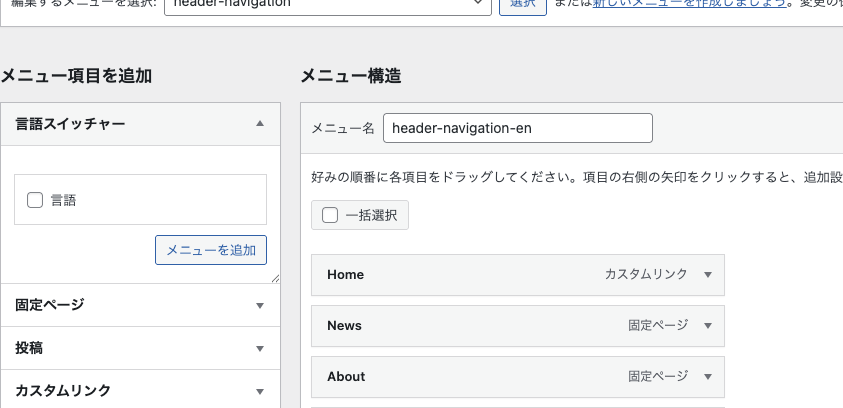Viewport: 843px width, 408px height.
Task: Expand the 投稿 section arrow
Action: click(x=260, y=349)
